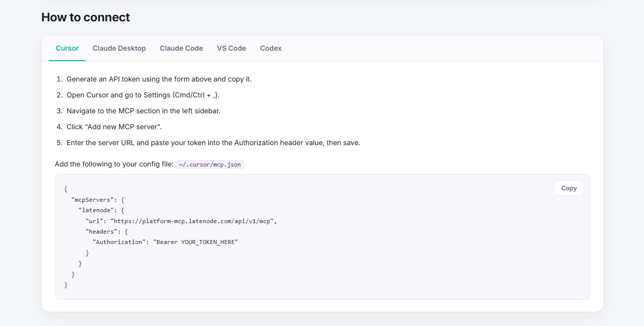Switch to the Claude Desktop tab
644x326 pixels.
[x=119, y=48]
